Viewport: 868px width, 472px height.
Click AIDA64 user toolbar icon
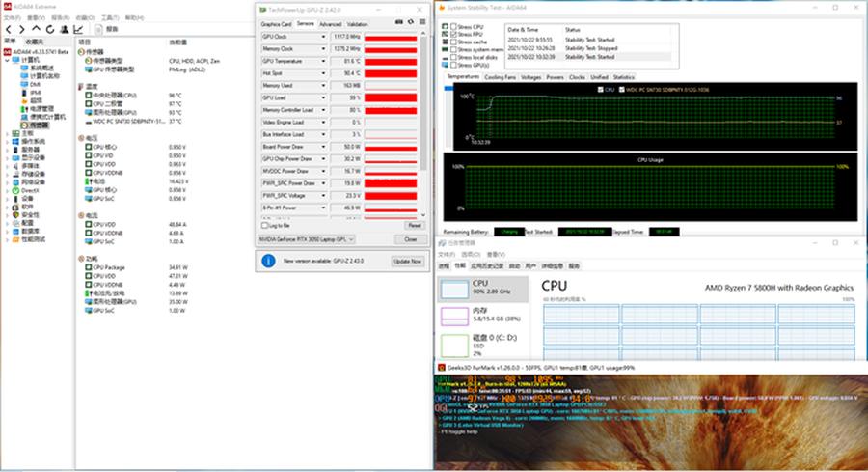pyautogui.click(x=65, y=29)
